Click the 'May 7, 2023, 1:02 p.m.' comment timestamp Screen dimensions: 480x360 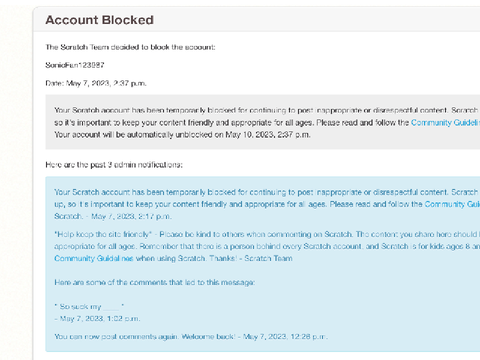(100, 319)
